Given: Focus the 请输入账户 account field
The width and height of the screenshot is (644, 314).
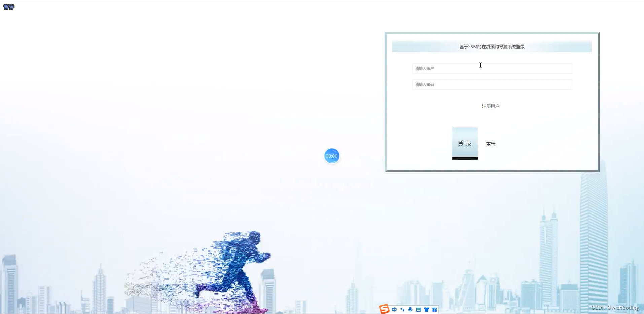Looking at the screenshot, I should (x=492, y=69).
